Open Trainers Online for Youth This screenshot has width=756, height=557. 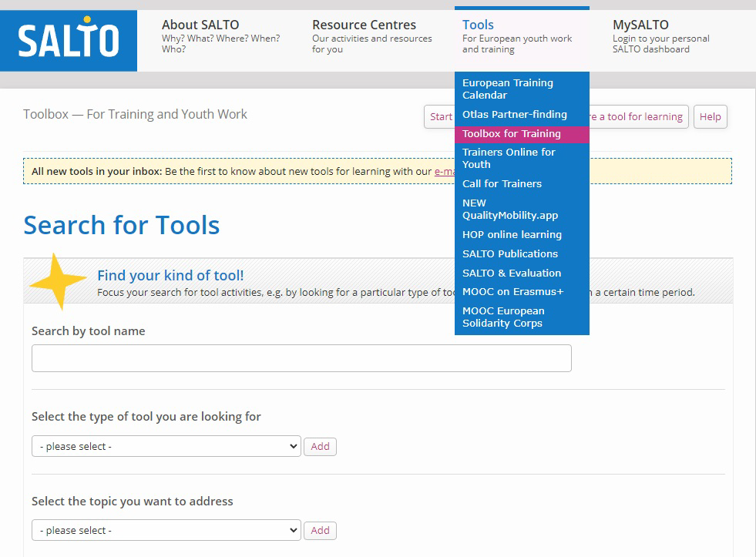(x=509, y=158)
